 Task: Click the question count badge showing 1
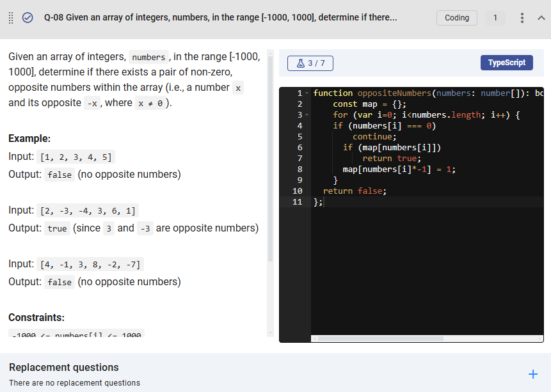pyautogui.click(x=495, y=17)
